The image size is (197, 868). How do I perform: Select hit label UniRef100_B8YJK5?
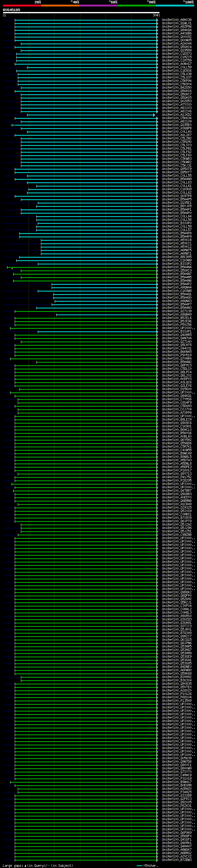[x=177, y=206]
